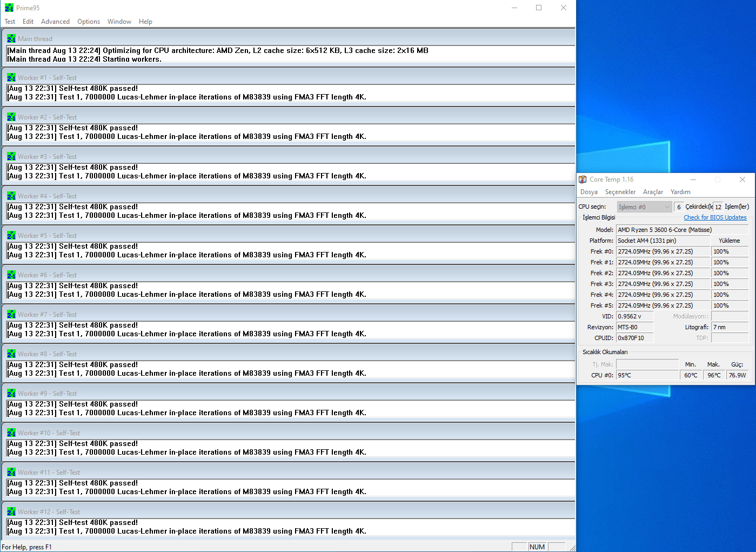This screenshot has width=756, height=552.
Task: Open the Yardım menu in Core Temp
Action: [x=680, y=192]
